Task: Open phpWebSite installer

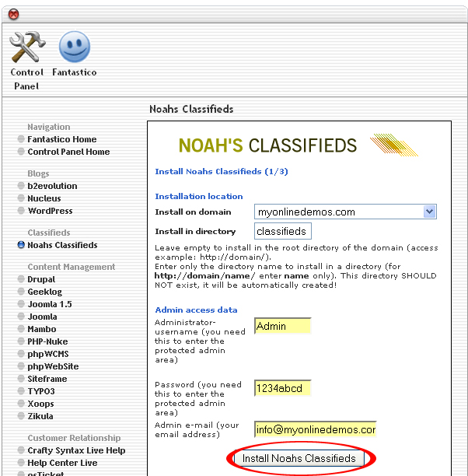Action: click(x=53, y=366)
